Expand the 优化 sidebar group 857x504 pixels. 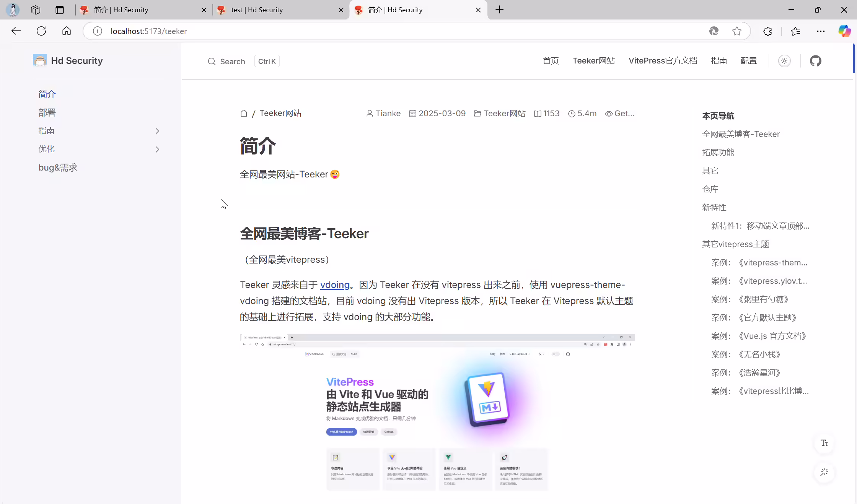pos(157,150)
